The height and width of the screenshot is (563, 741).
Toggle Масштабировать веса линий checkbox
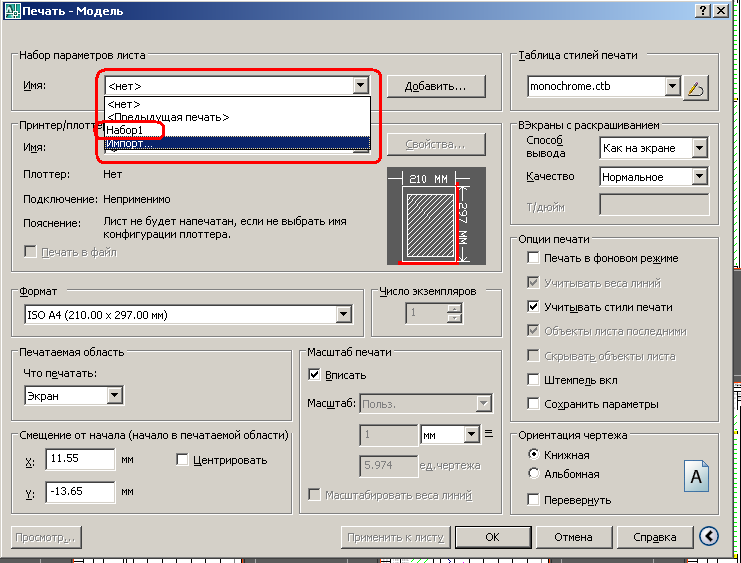(314, 494)
